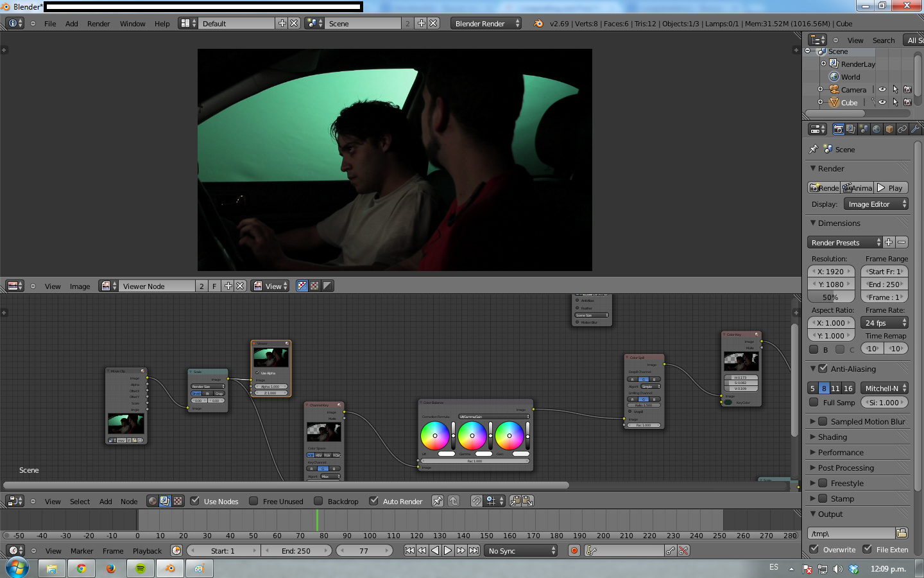Screen dimensions: 924x578
Task: Open 24 fps frame rate dropdown
Action: pyautogui.click(x=885, y=323)
